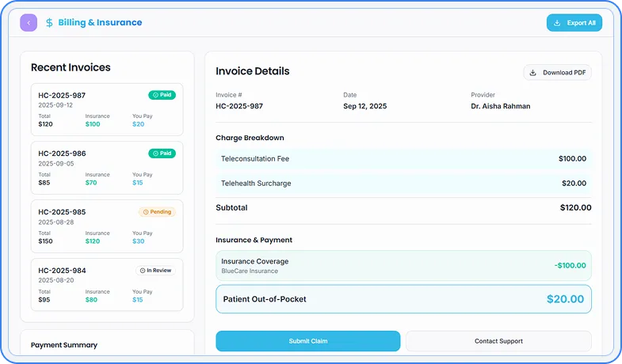
Task: Click the Download PDF button
Action: 557,73
